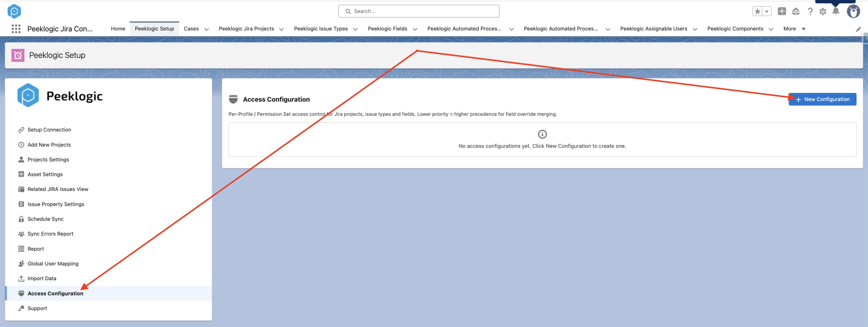Click the shield icon beside the Access Configuration heading

click(x=233, y=99)
